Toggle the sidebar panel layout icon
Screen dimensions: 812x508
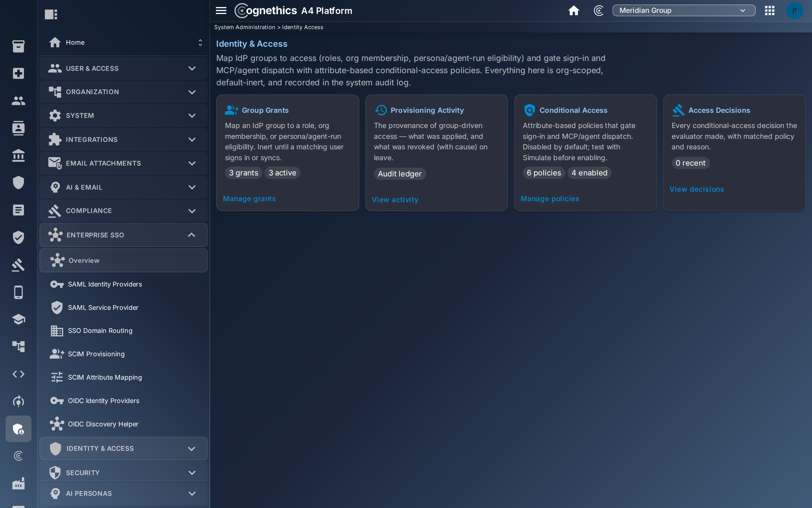tap(51, 14)
